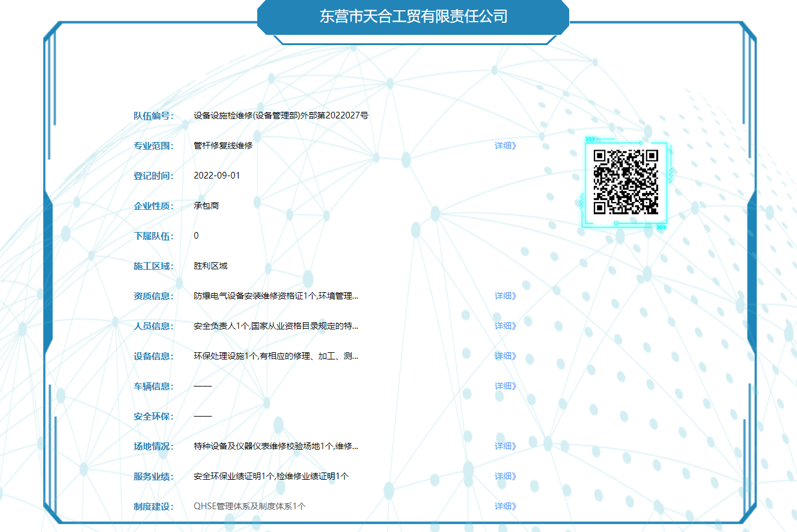Select the 东营市天合工贸有限责任公司 title banner

click(x=414, y=17)
